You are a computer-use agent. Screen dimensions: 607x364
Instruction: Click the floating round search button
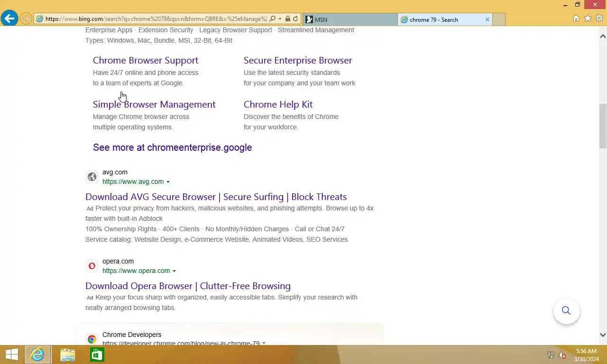coord(566,310)
